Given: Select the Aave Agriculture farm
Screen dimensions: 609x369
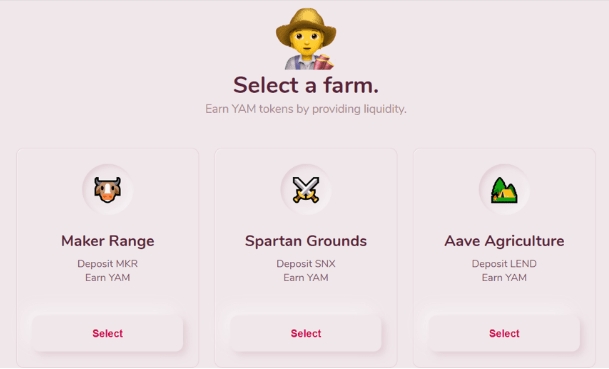Looking at the screenshot, I should (x=504, y=333).
